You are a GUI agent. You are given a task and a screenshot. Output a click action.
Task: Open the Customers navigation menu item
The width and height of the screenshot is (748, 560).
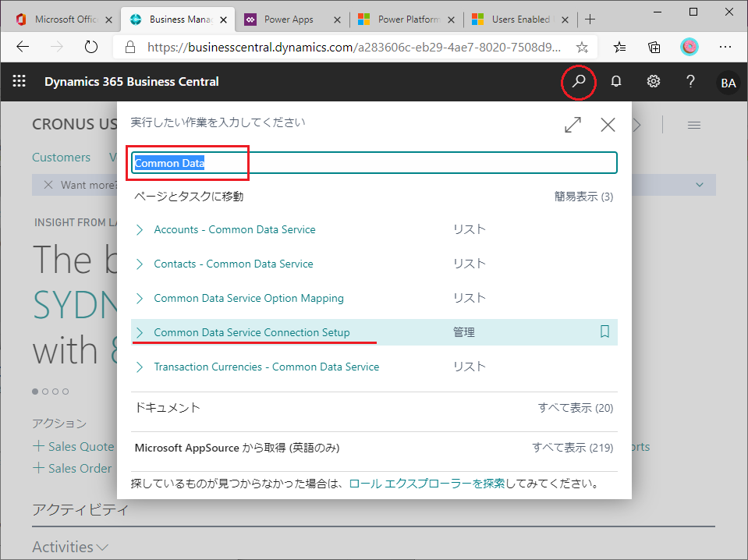tap(61, 157)
